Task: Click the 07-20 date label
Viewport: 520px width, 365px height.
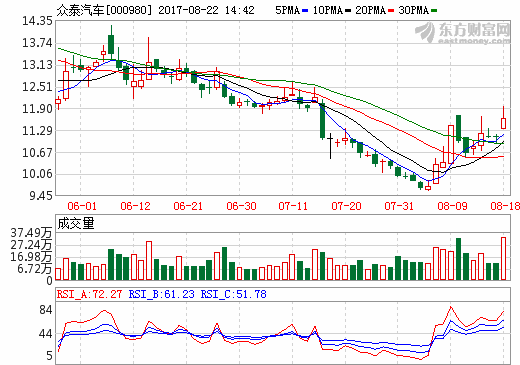Action: (x=346, y=206)
